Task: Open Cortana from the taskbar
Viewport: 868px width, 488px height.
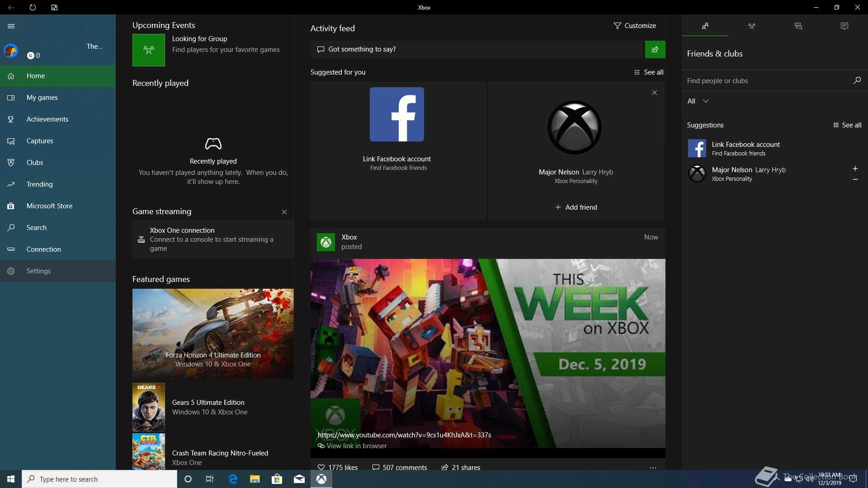Action: (x=188, y=479)
